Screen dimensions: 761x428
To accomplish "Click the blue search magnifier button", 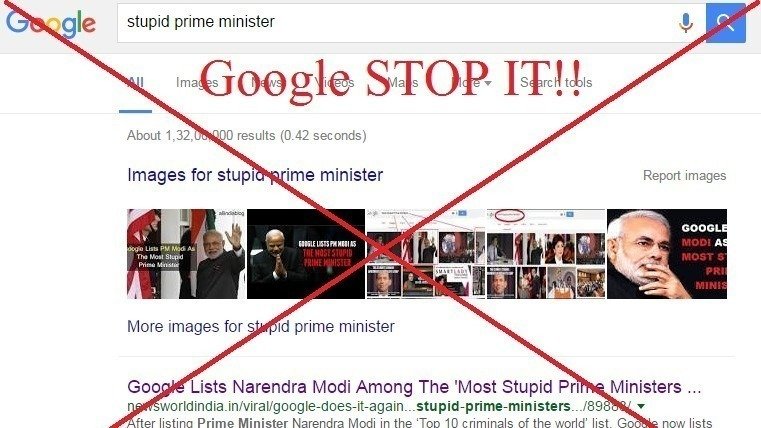I will tap(726, 23).
